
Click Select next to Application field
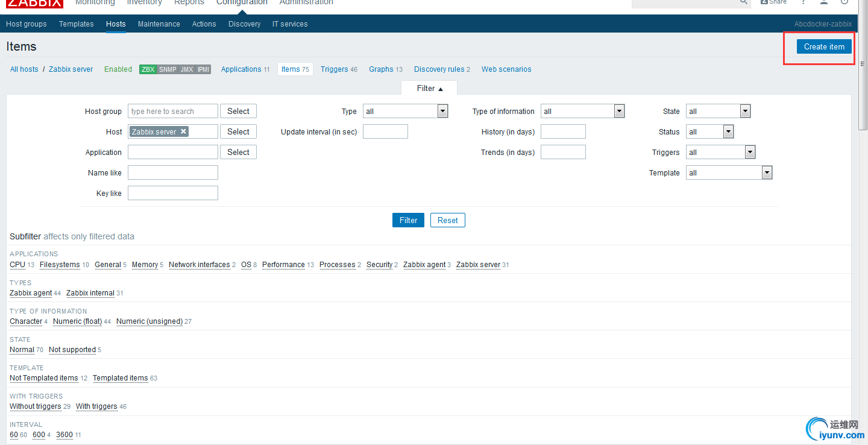[238, 152]
